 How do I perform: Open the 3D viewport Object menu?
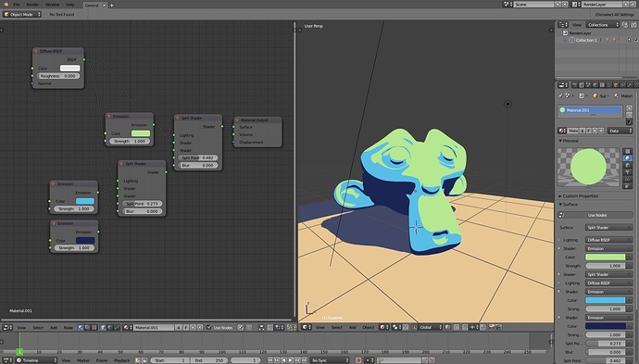click(x=368, y=327)
